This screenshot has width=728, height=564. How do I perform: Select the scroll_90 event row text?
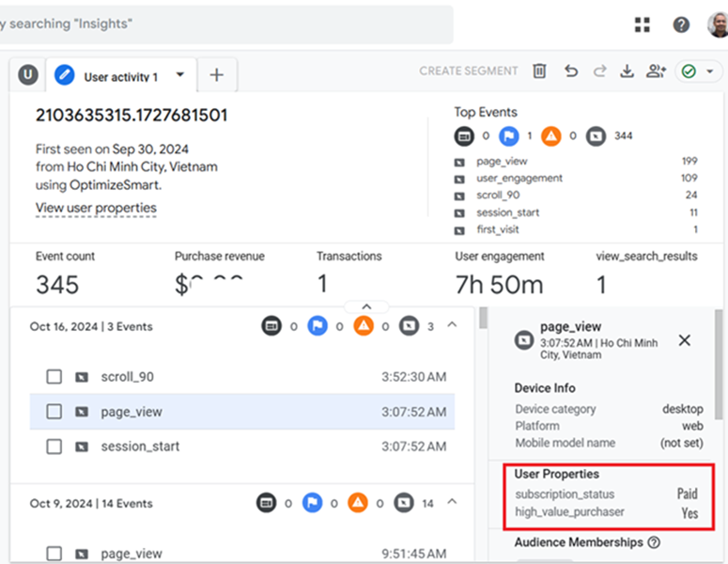point(127,377)
